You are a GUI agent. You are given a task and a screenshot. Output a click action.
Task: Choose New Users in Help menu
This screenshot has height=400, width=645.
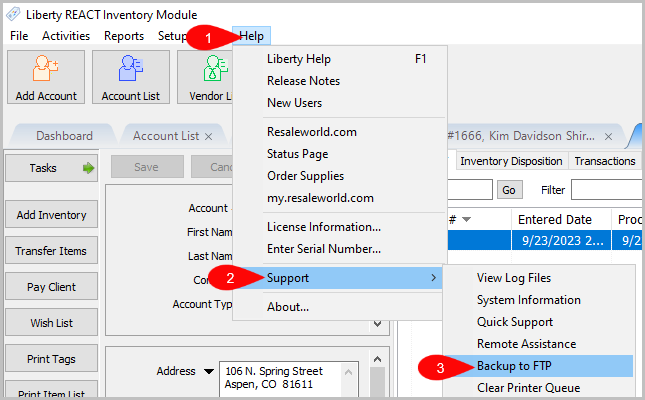tap(340, 102)
